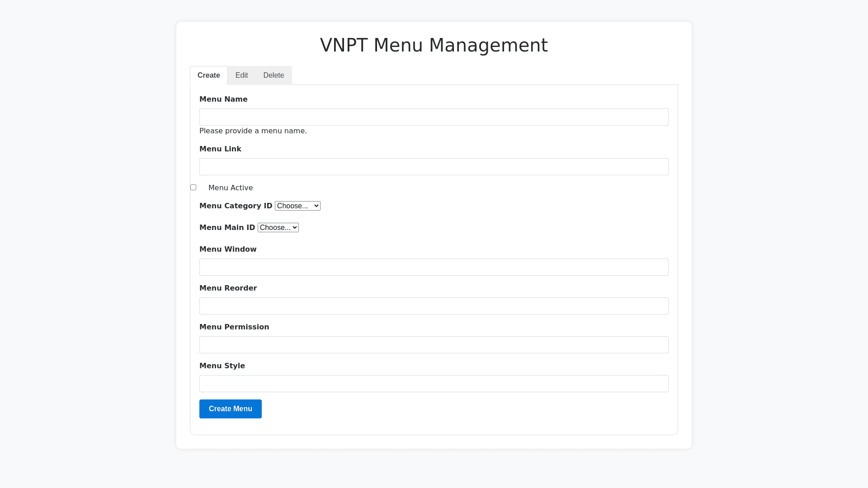The image size is (868, 488).
Task: Click the Menu Main ID label
Action: 227,228
